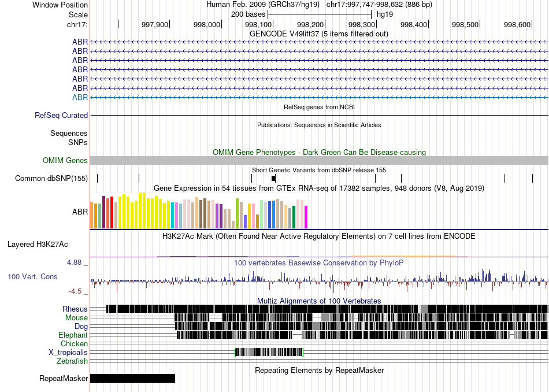Open the 'RefSeq genes from NCBI' track title

tap(319, 107)
